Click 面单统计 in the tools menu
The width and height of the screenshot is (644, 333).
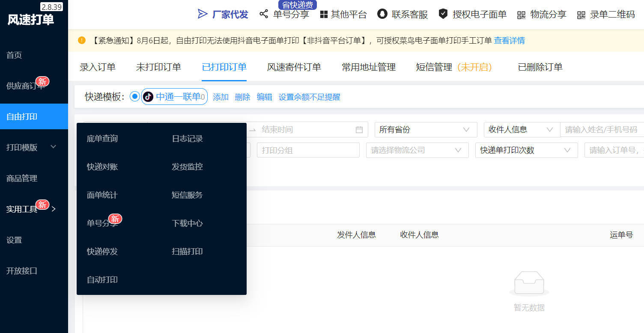coord(102,195)
